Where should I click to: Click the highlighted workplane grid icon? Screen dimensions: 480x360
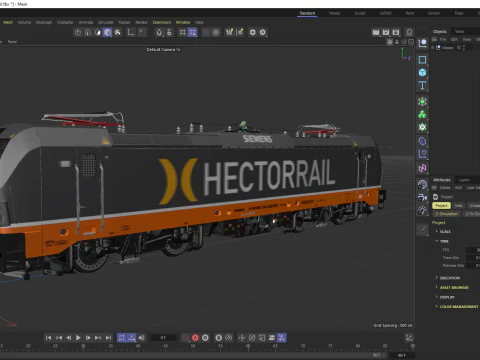point(192,32)
